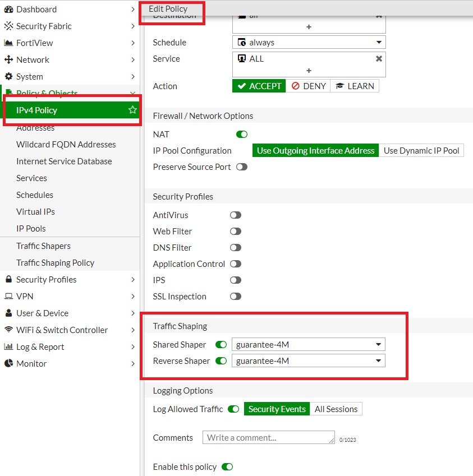Open the Schedule dropdown

309,42
